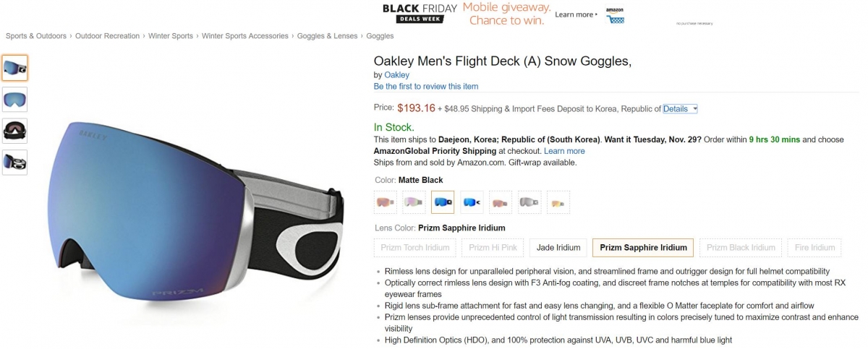Choose the first pink-lens color swatch
This screenshot has height=349, width=868.
tap(386, 202)
